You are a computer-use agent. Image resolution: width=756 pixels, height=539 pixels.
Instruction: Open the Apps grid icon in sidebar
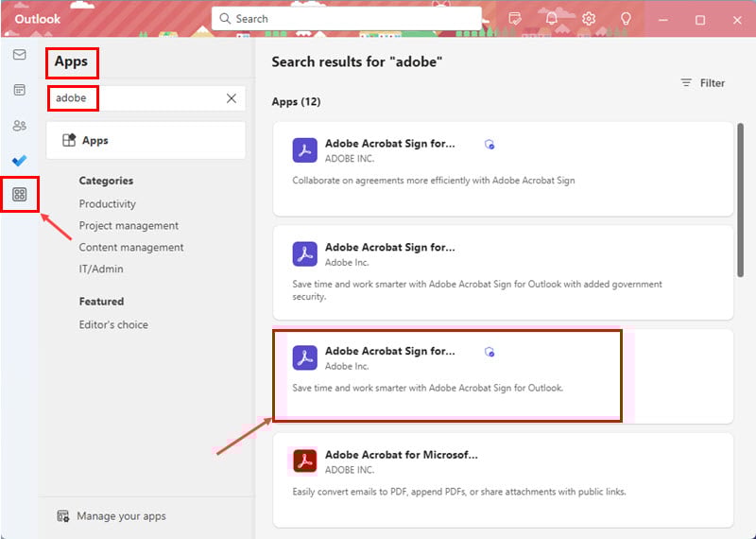[19, 195]
